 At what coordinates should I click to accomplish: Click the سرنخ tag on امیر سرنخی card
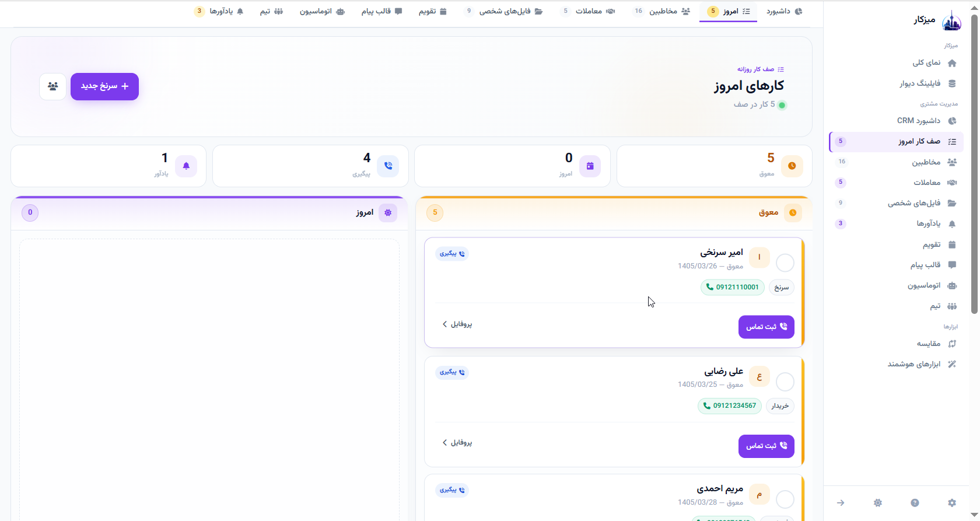click(782, 287)
